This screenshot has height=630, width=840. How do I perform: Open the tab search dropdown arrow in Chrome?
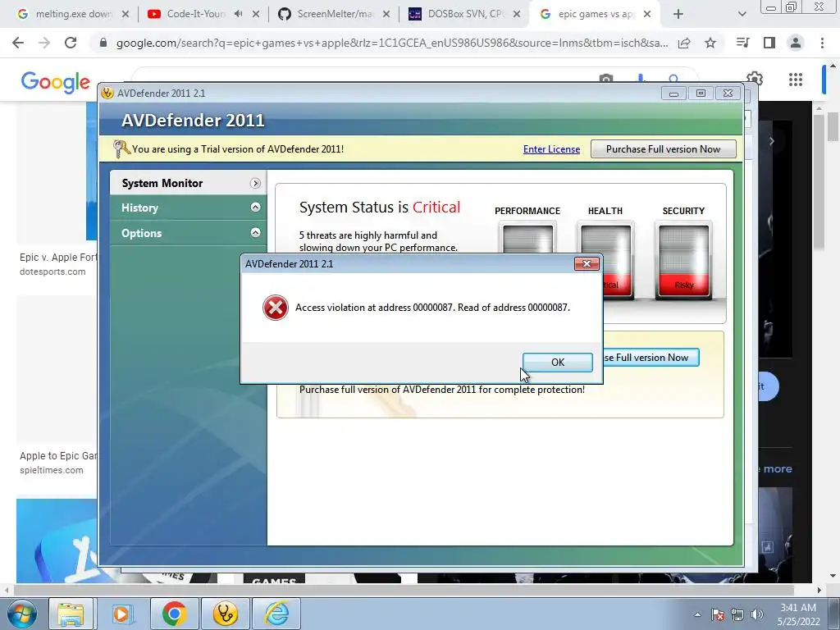coord(742,14)
